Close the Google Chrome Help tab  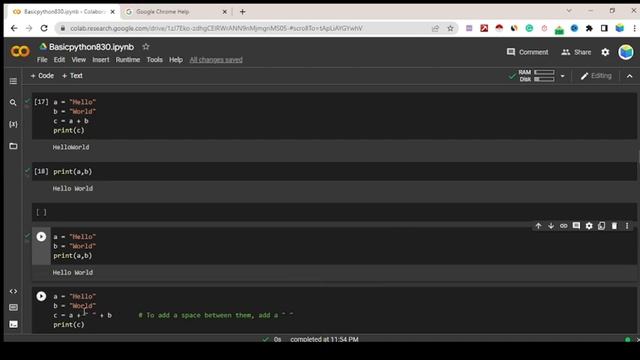pyautogui.click(x=224, y=12)
